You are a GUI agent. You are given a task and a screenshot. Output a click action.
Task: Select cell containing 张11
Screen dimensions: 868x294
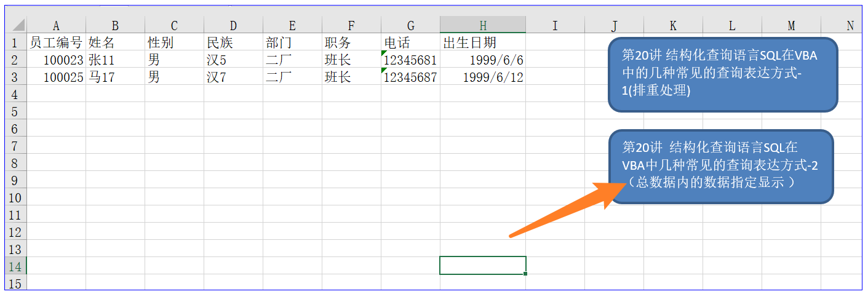115,60
